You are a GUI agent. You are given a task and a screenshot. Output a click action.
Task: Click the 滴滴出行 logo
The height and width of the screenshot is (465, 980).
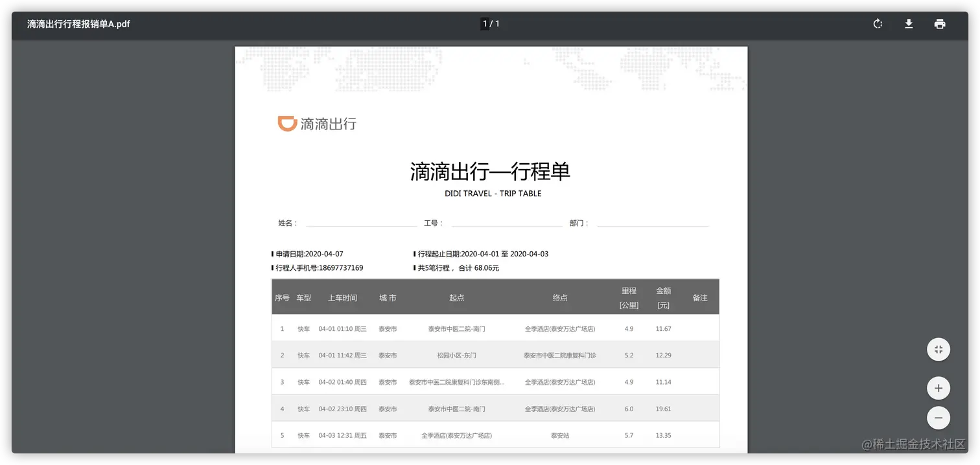pyautogui.click(x=317, y=124)
